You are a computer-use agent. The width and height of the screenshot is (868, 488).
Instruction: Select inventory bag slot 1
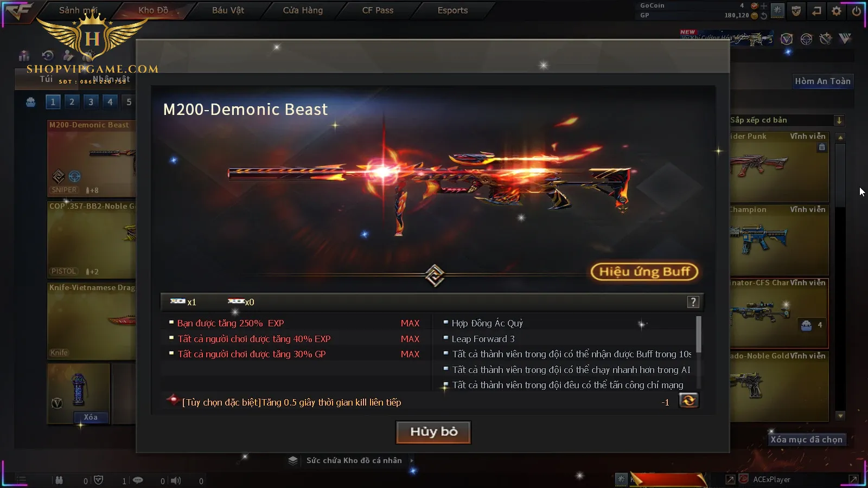pyautogui.click(x=53, y=101)
